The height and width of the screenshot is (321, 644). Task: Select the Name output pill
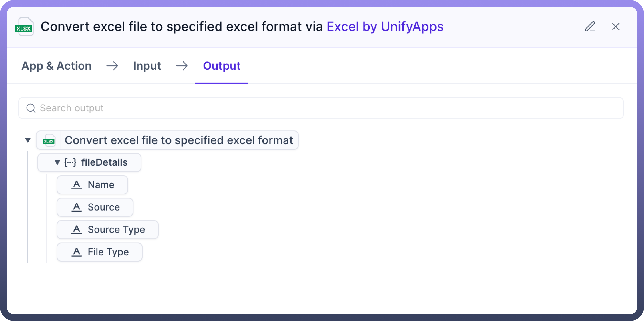pos(101,185)
